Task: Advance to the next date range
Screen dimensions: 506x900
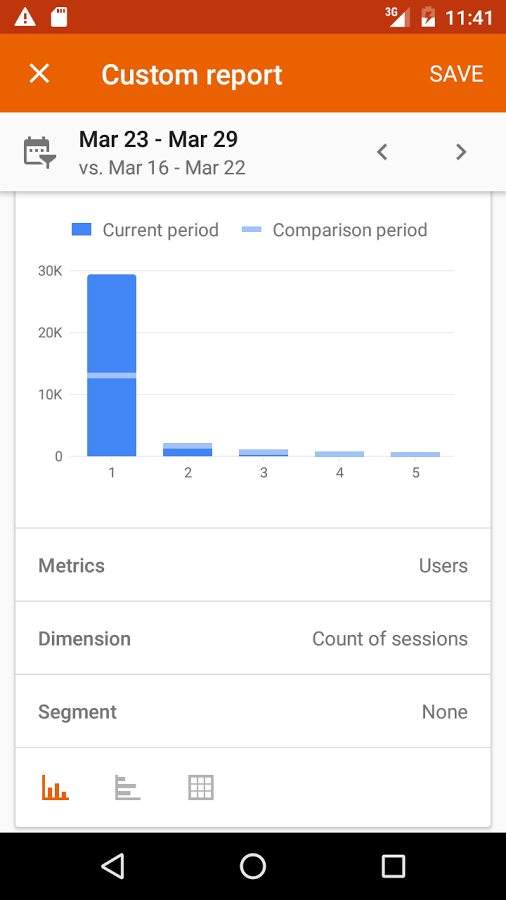Action: click(x=461, y=152)
